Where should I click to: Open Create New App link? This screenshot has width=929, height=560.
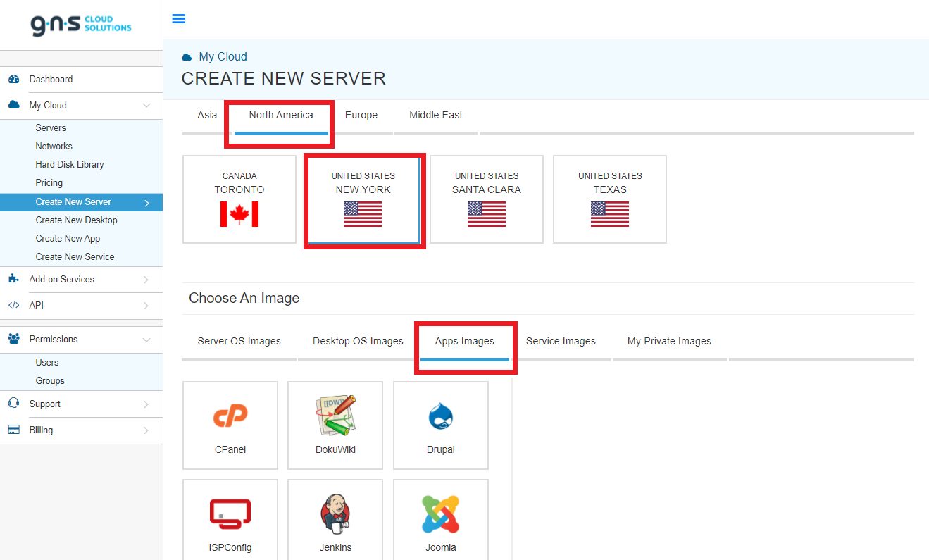click(68, 239)
